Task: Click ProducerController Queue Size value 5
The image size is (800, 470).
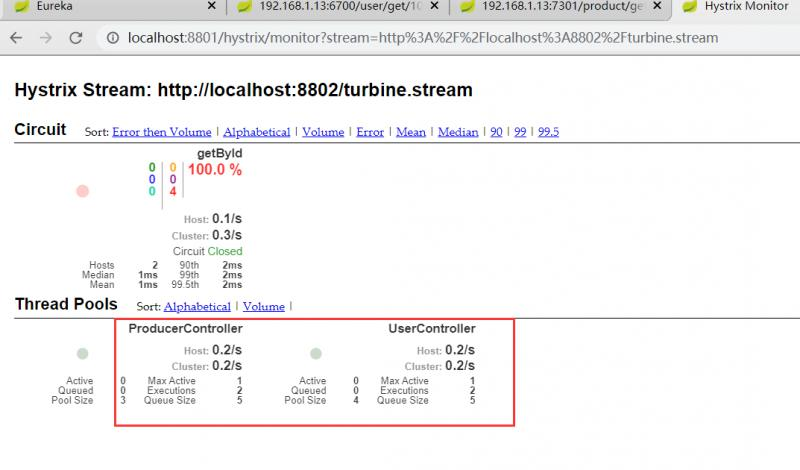Action: (239, 400)
